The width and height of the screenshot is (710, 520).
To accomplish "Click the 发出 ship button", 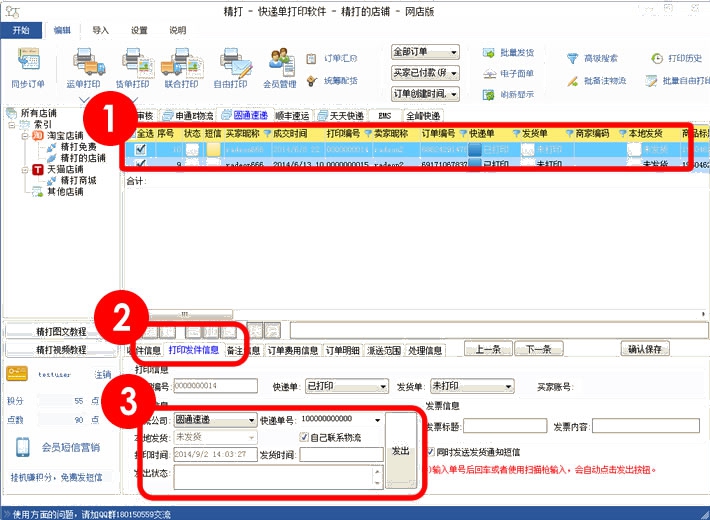I will pyautogui.click(x=401, y=451).
